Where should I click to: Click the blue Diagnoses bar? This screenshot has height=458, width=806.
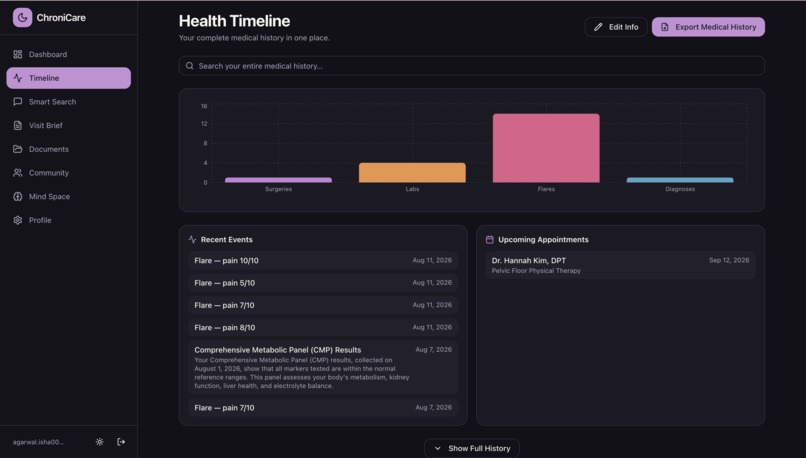pos(680,180)
